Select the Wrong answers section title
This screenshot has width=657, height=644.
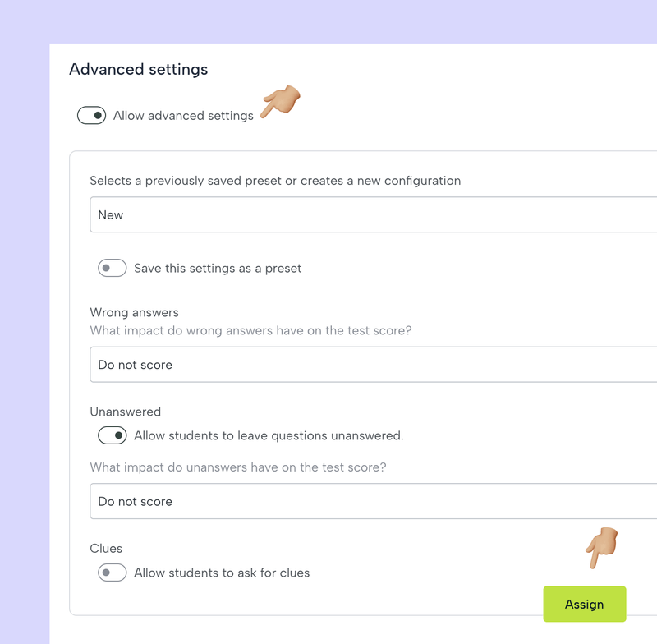click(x=134, y=312)
